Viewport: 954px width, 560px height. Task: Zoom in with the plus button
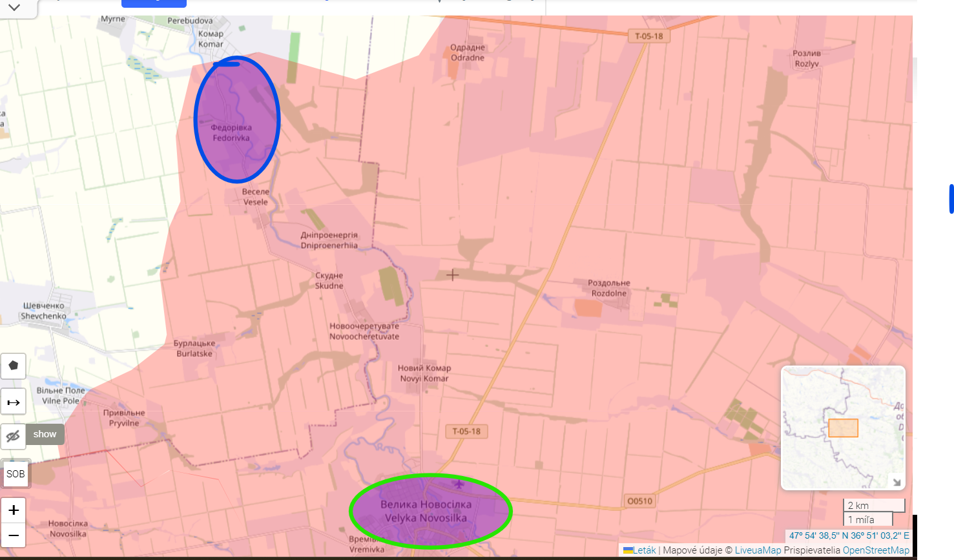click(14, 510)
